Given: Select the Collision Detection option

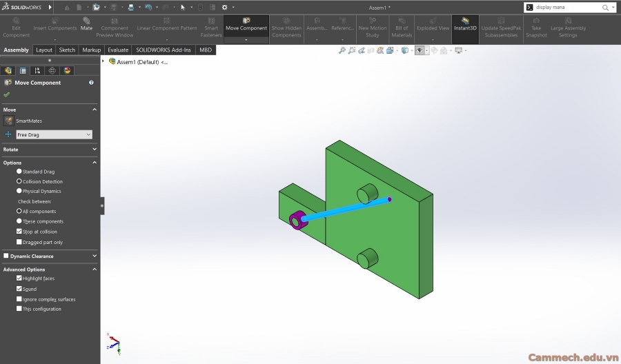Looking at the screenshot, I should pos(19,181).
